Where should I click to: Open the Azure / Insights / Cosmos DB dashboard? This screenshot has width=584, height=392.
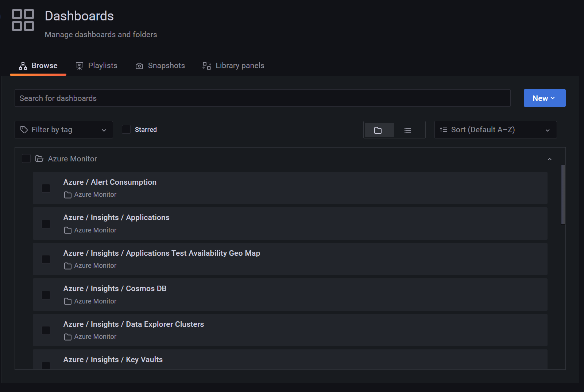[x=115, y=289]
